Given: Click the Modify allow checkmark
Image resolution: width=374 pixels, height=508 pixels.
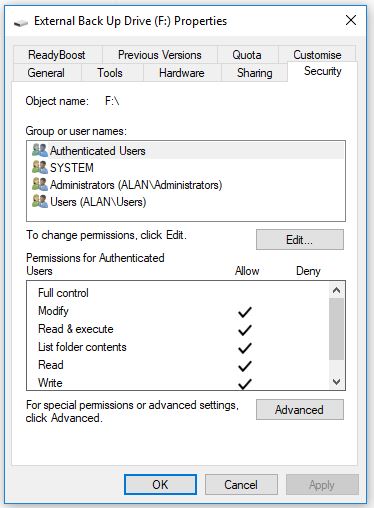Looking at the screenshot, I should pyautogui.click(x=245, y=312).
